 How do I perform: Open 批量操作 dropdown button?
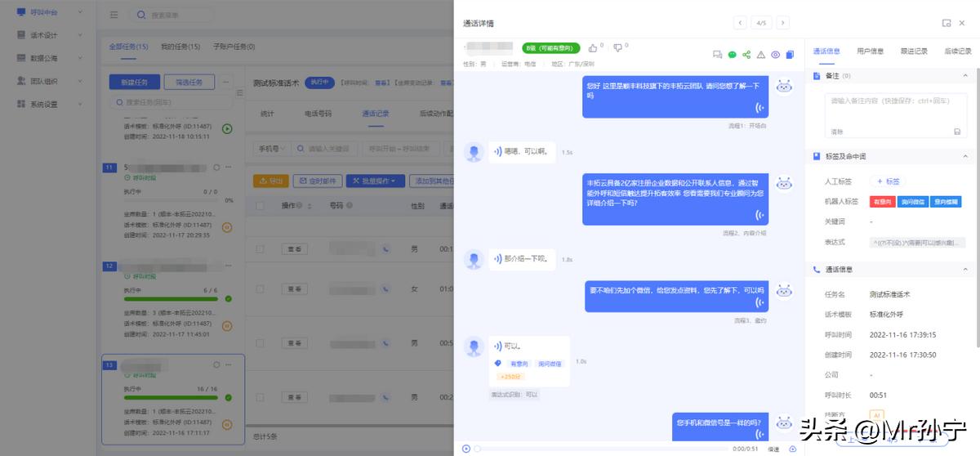click(376, 181)
